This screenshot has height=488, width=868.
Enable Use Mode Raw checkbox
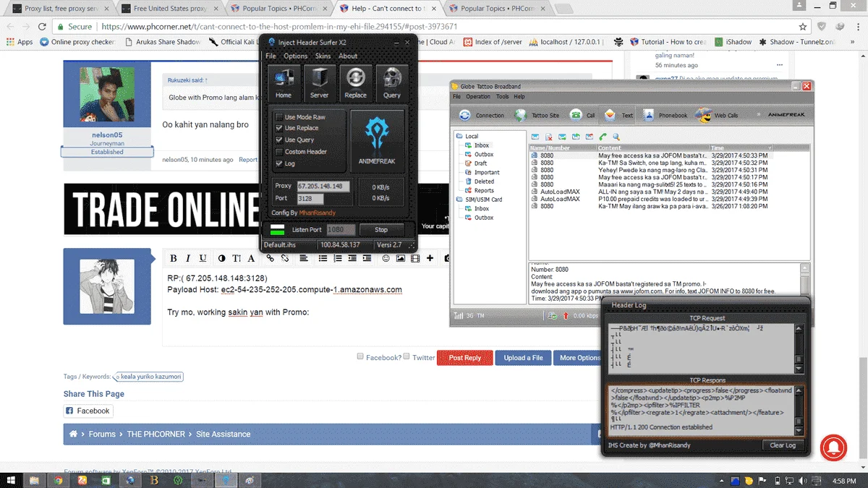[279, 117]
